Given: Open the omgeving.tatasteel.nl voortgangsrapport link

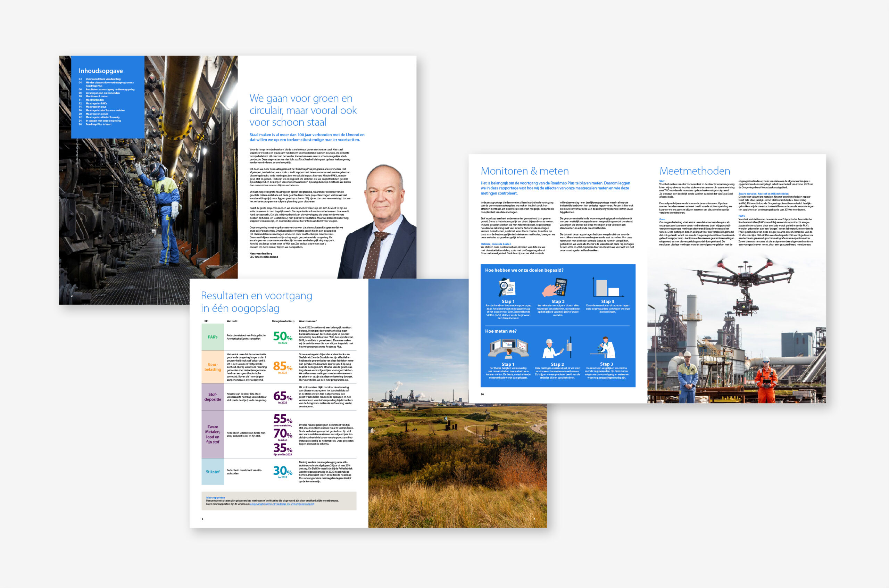Looking at the screenshot, I should click(282, 504).
